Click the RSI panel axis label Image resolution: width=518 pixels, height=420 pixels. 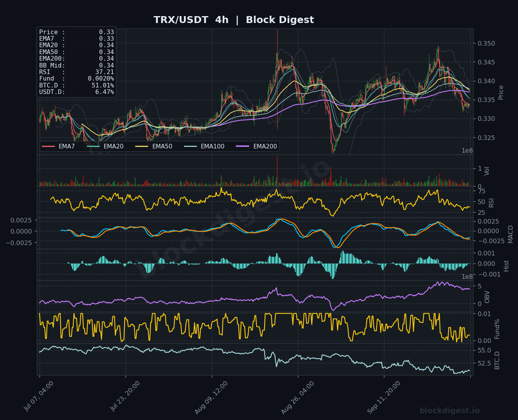[x=492, y=203]
